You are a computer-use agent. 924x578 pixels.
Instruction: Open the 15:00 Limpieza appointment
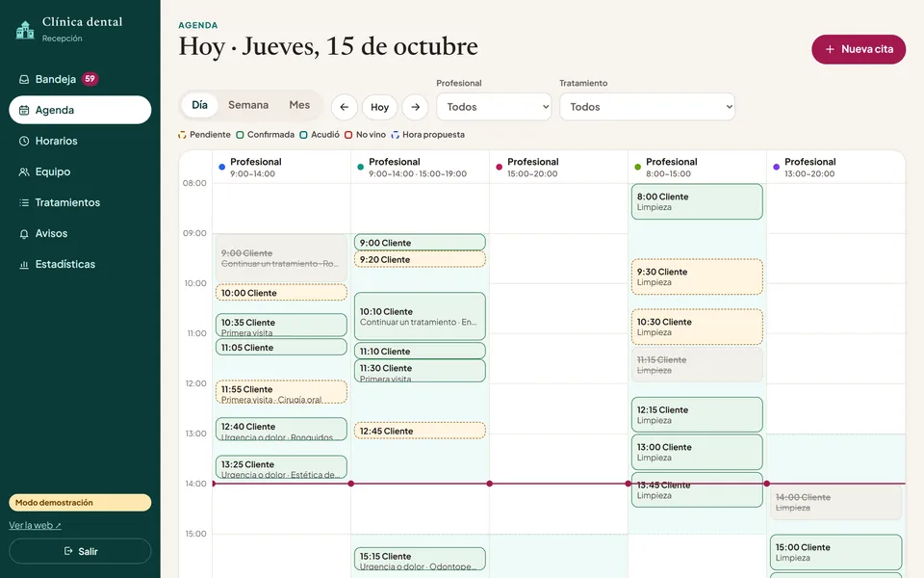835,552
